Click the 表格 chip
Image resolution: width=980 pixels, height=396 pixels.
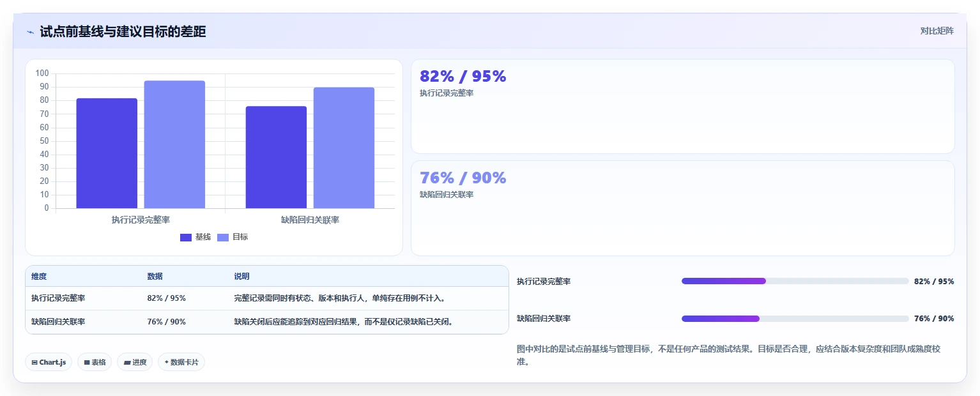coord(95,362)
